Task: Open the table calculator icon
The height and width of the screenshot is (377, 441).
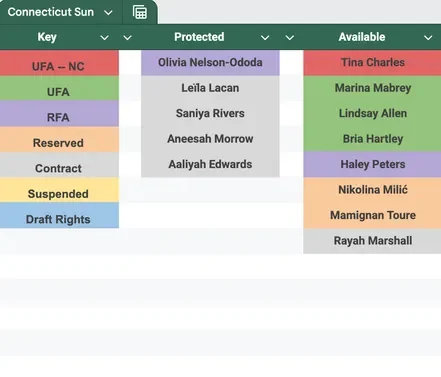Action: pyautogui.click(x=140, y=12)
